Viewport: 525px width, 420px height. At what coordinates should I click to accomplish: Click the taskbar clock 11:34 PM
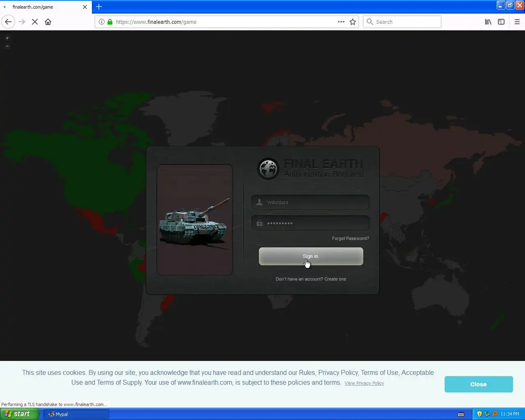pos(510,414)
